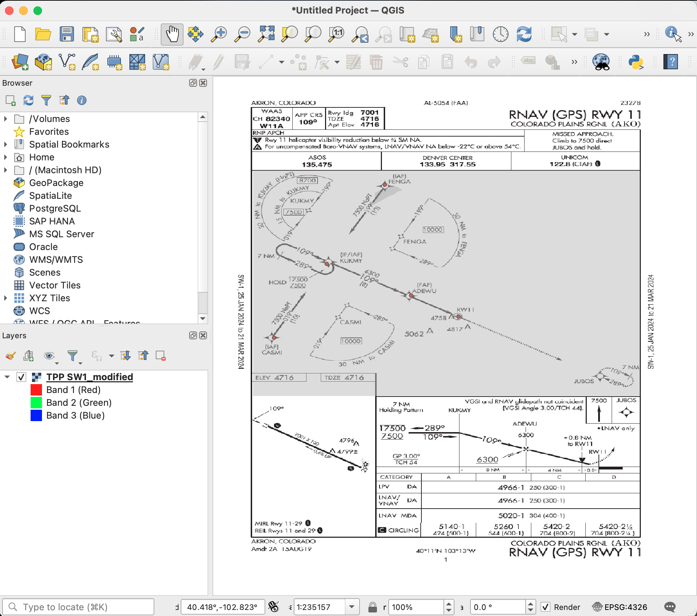Screen dimensions: 697x616
Task: Click the coordinate display field
Action: [x=223, y=607]
